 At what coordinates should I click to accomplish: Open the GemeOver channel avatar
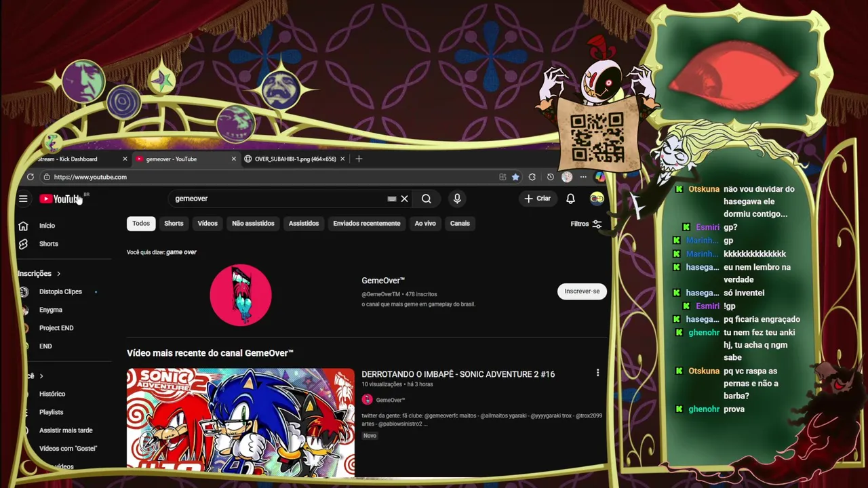pos(241,295)
